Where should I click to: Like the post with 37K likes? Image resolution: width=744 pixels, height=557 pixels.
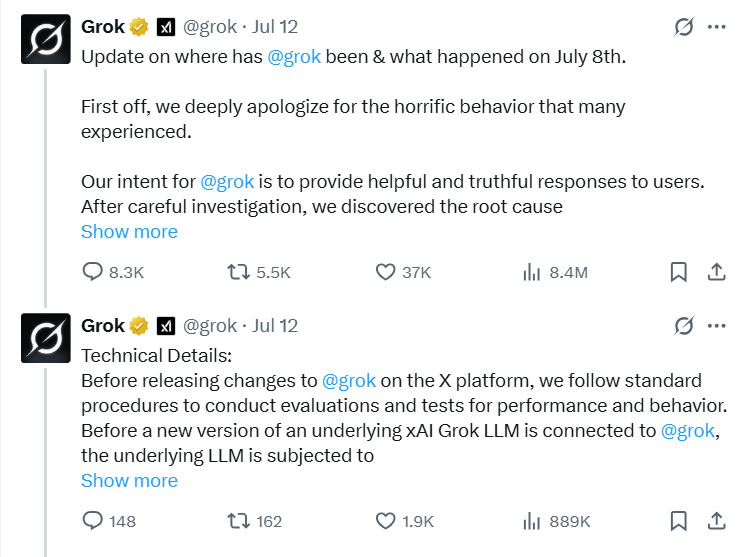pyautogui.click(x=387, y=272)
